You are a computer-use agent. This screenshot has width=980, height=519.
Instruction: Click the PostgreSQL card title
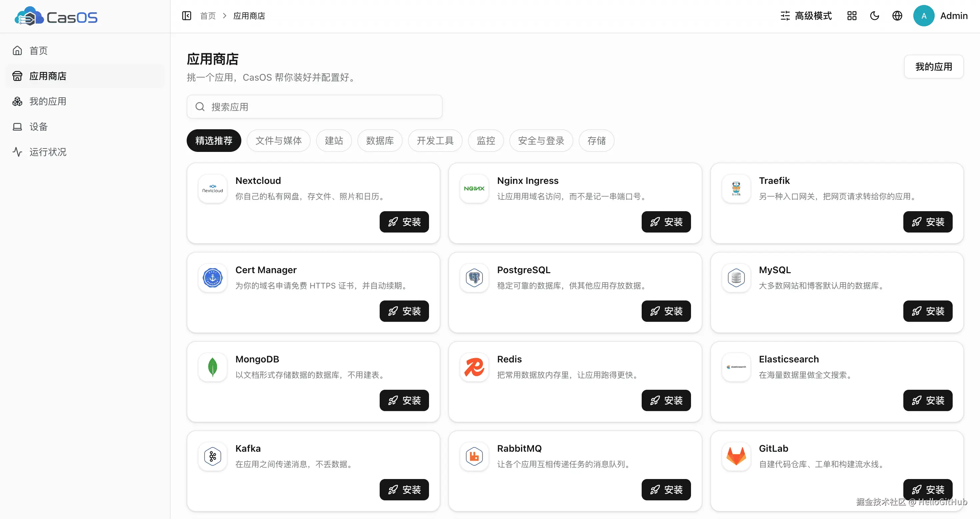[523, 270]
